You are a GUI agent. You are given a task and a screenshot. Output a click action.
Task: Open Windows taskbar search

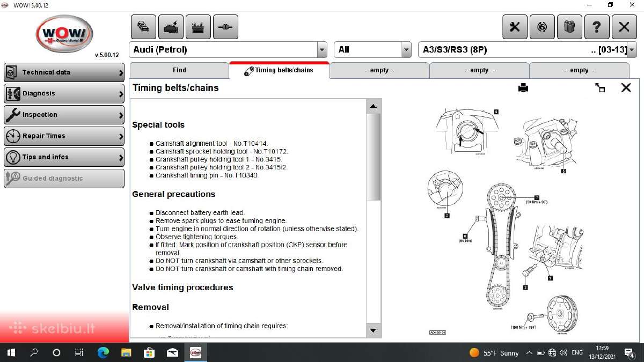(x=34, y=353)
